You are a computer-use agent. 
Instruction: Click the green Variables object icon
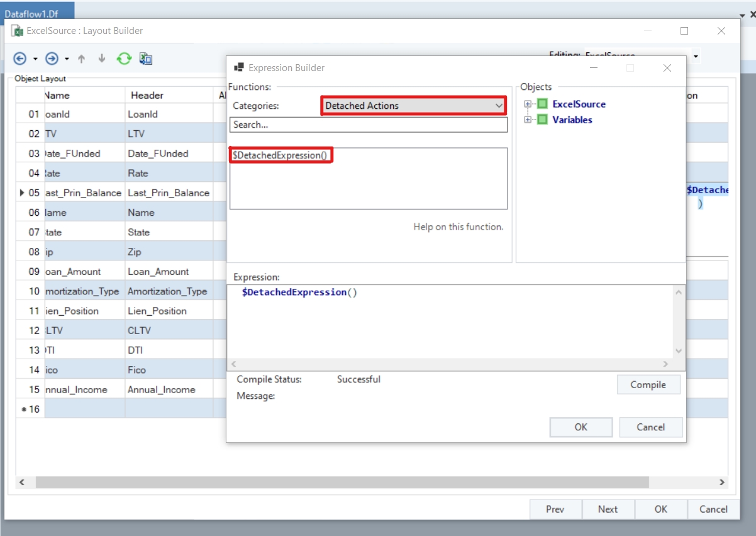pos(542,120)
